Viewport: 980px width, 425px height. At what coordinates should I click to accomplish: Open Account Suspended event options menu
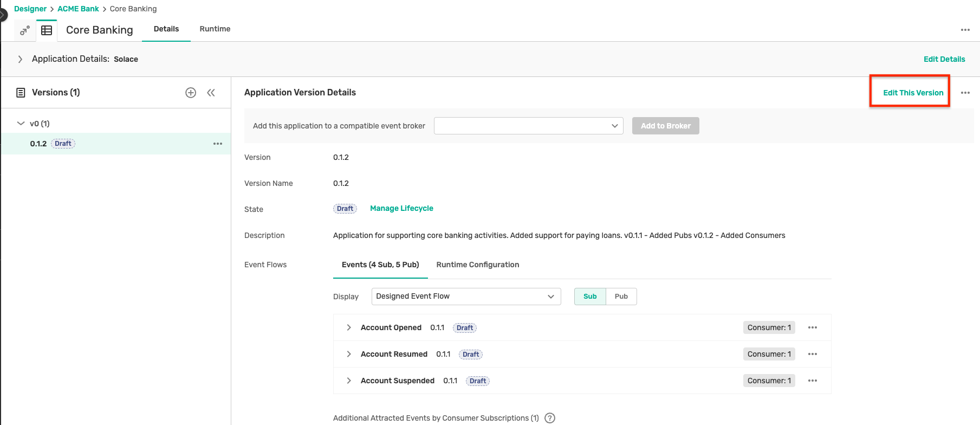(812, 381)
